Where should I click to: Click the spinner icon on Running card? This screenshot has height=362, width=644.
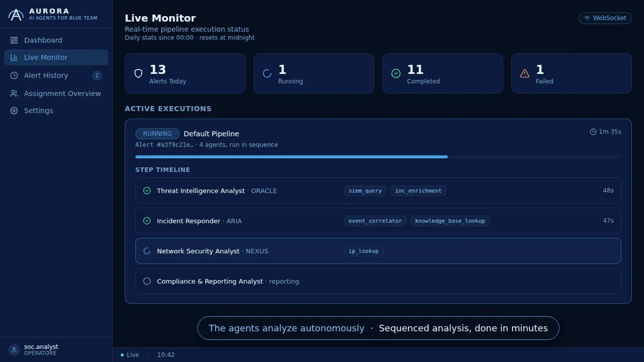267,74
